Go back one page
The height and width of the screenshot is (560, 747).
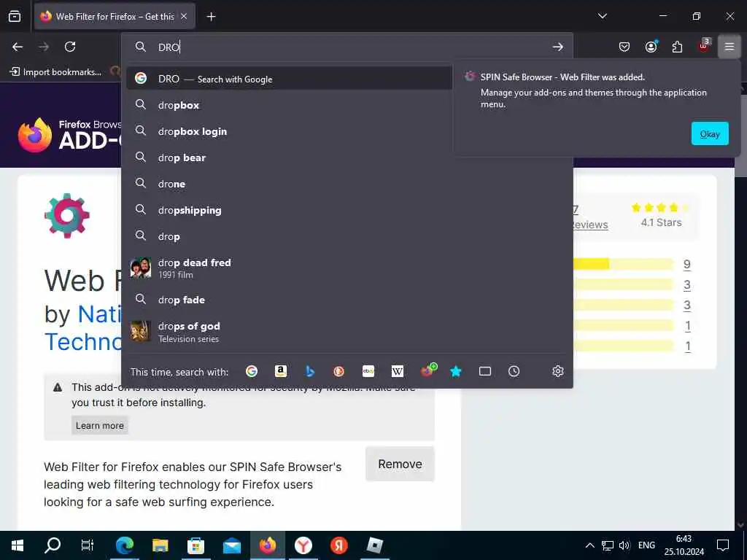coord(18,47)
